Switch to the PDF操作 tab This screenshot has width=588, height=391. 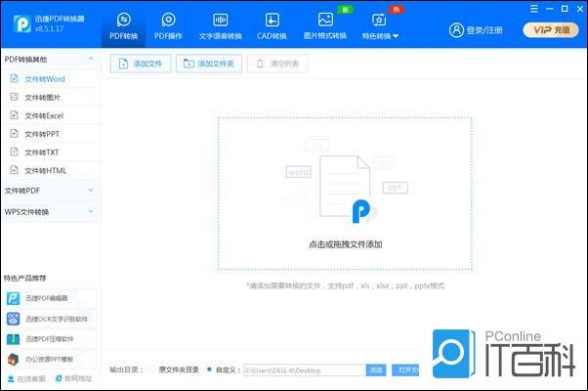(x=168, y=25)
